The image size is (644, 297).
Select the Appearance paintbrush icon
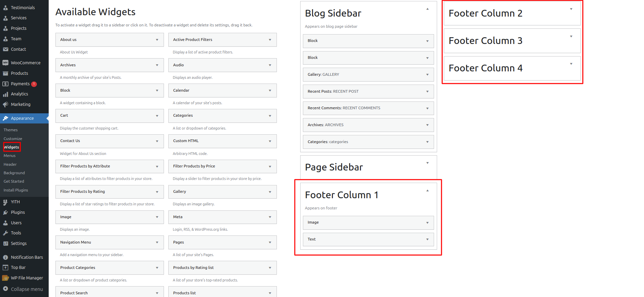(x=6, y=118)
